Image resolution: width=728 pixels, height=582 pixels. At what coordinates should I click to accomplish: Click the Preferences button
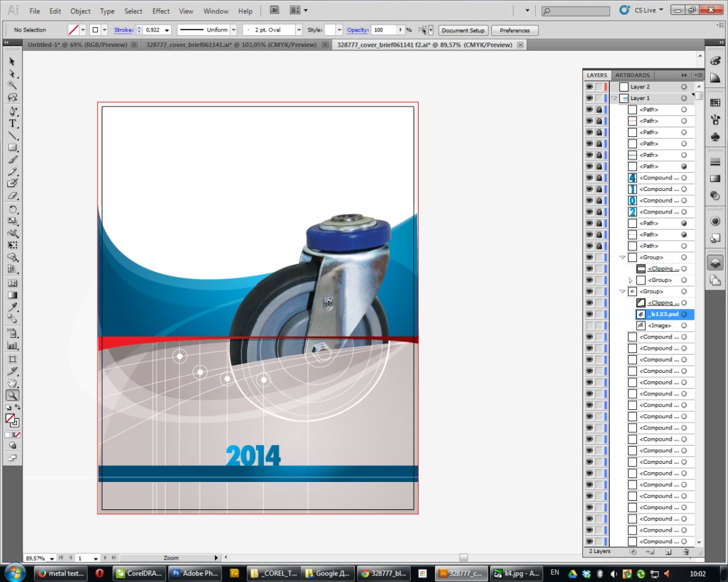(514, 30)
